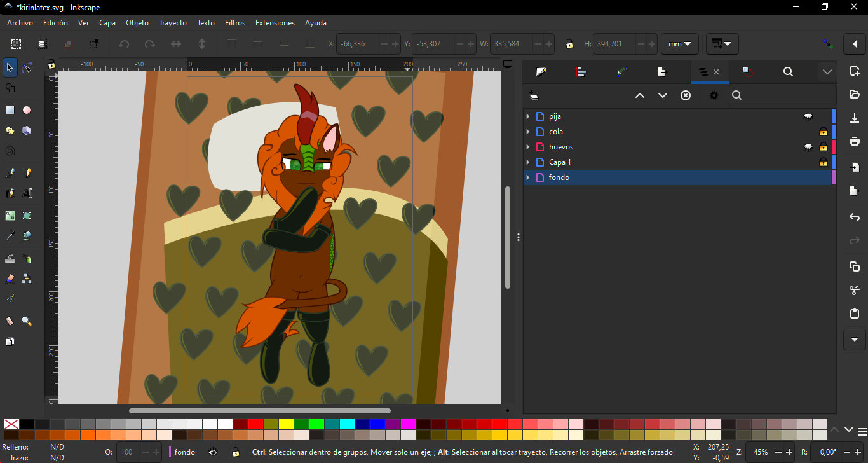Toggle the width-height ratio lock
Image resolution: width=868 pixels, height=463 pixels.
click(569, 44)
